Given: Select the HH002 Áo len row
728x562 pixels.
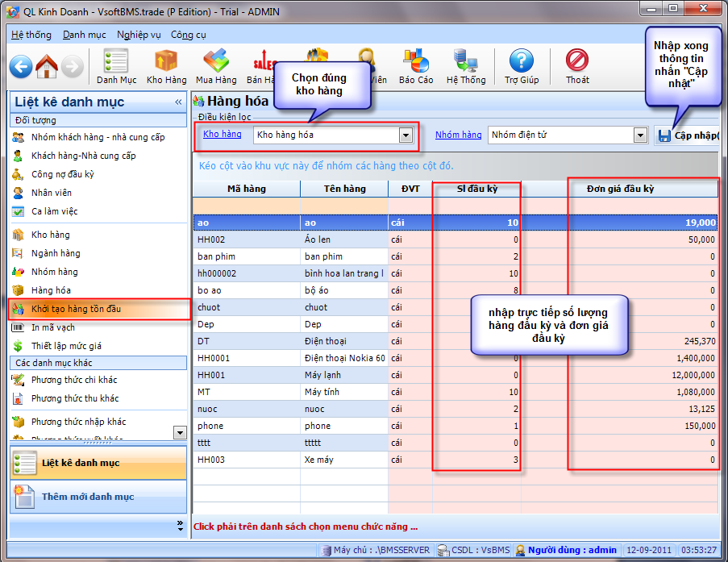Looking at the screenshot, I should coord(456,239).
